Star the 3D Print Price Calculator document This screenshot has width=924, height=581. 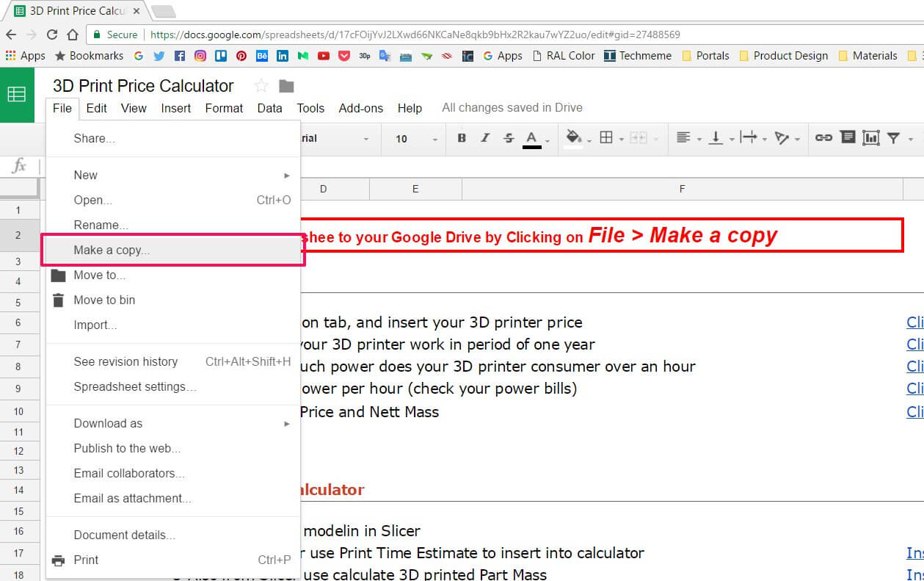coord(261,86)
